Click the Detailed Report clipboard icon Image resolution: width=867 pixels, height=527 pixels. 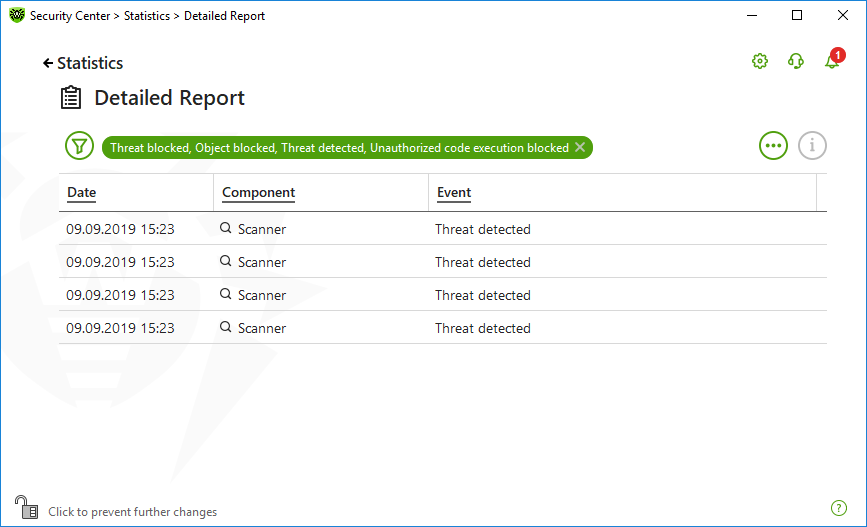pyautogui.click(x=71, y=98)
